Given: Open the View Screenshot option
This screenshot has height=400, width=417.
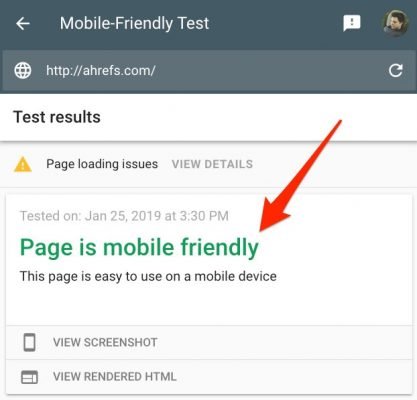Looking at the screenshot, I should [209, 342].
